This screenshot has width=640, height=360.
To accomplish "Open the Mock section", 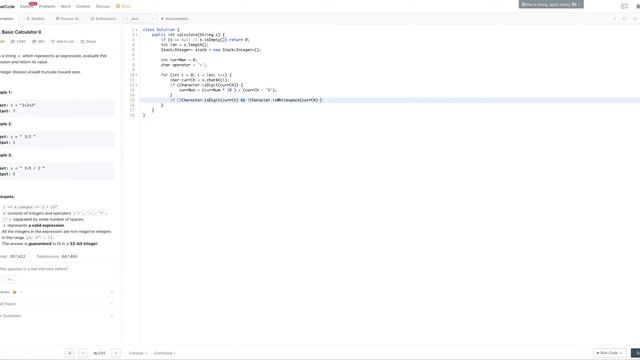I will (65, 6).
